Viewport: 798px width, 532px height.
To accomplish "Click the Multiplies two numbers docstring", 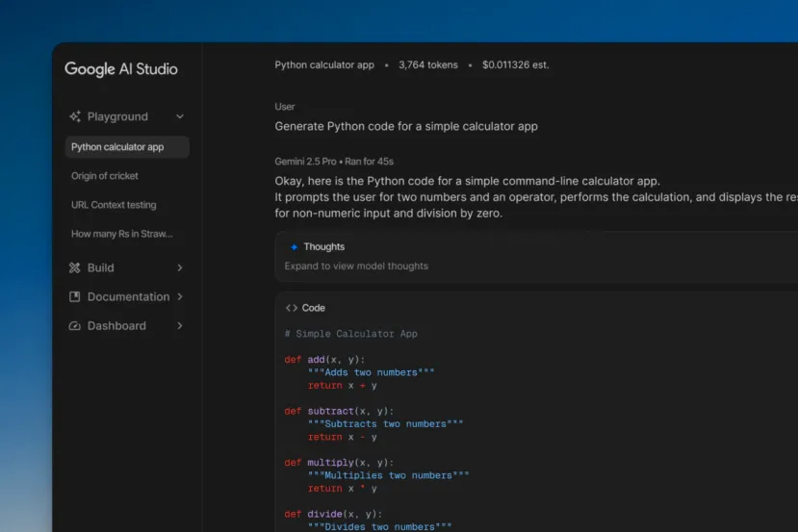I will (x=388, y=475).
